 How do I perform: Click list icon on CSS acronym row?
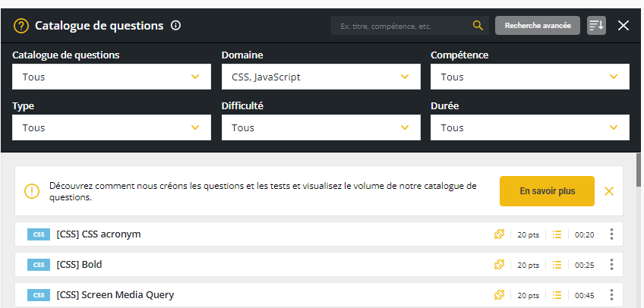click(x=557, y=234)
